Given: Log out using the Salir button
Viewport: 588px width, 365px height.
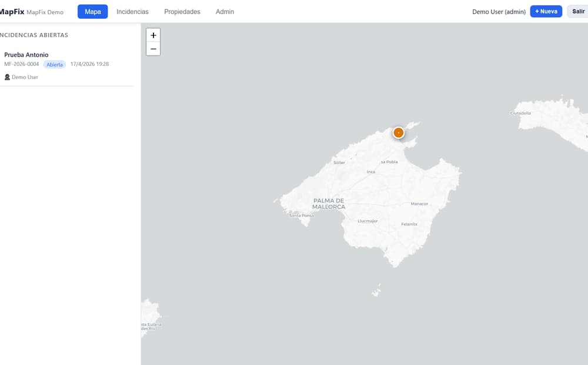Looking at the screenshot, I should 578,11.
